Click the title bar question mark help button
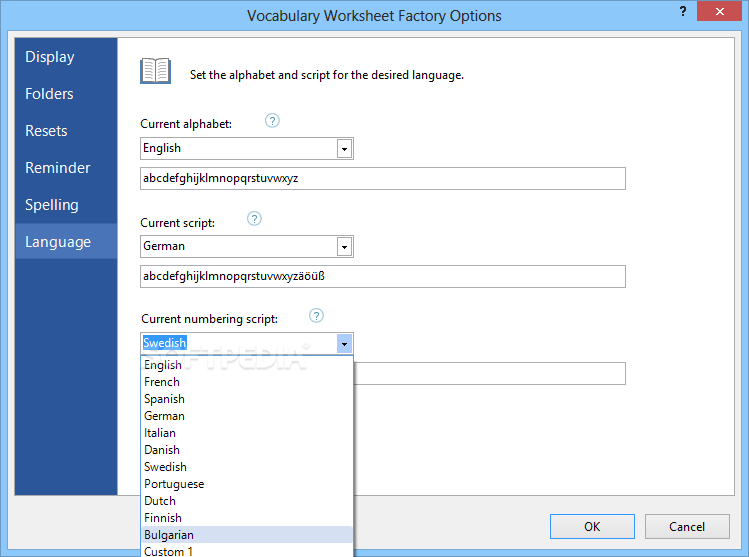Viewport: 749px width, 557px height. pyautogui.click(x=683, y=11)
